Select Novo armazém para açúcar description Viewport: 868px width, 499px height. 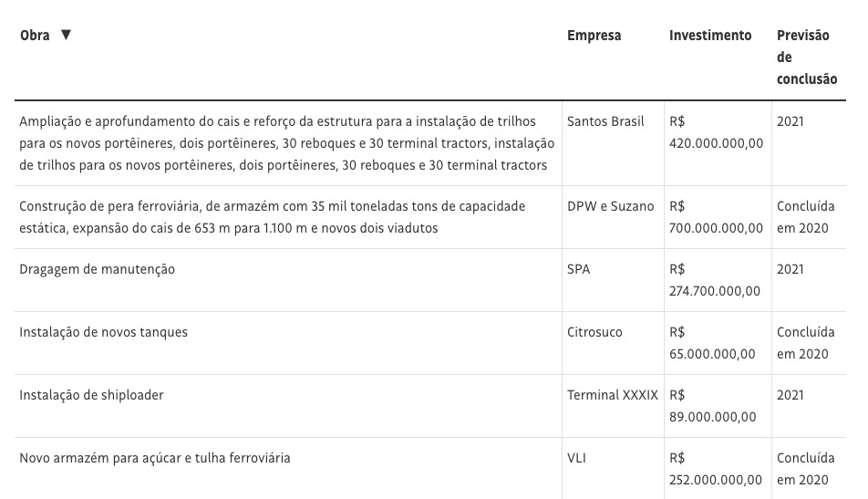[x=155, y=458]
